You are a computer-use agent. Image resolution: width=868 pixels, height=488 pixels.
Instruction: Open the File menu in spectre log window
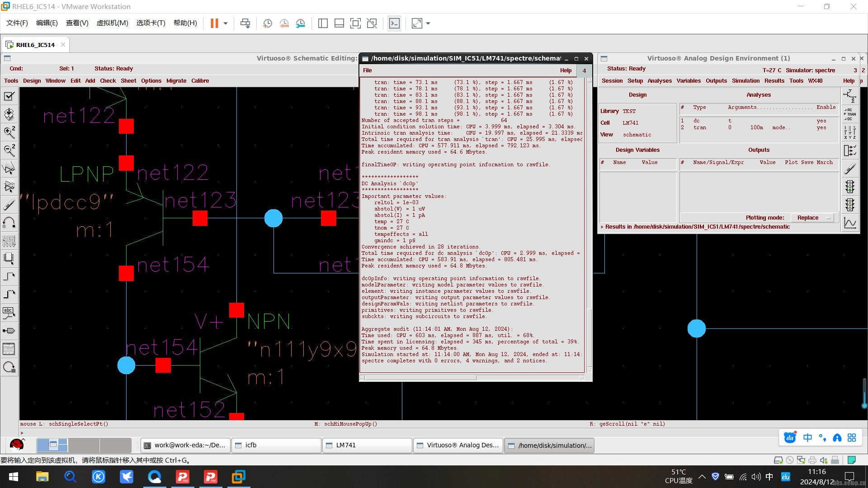click(x=367, y=70)
